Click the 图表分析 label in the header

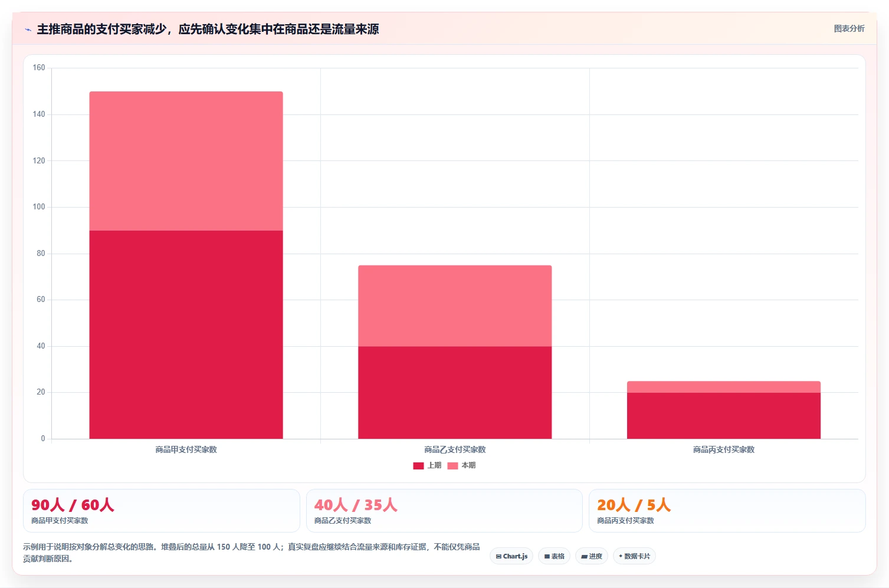point(849,28)
